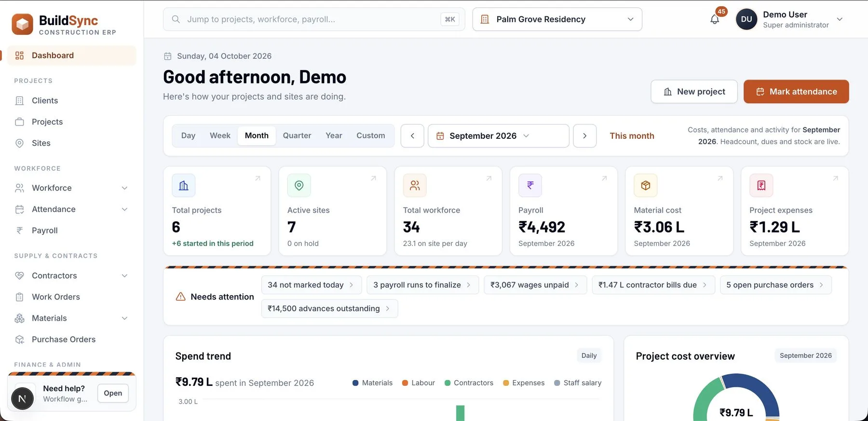Click the Project expenses receipt icon

coord(761,186)
